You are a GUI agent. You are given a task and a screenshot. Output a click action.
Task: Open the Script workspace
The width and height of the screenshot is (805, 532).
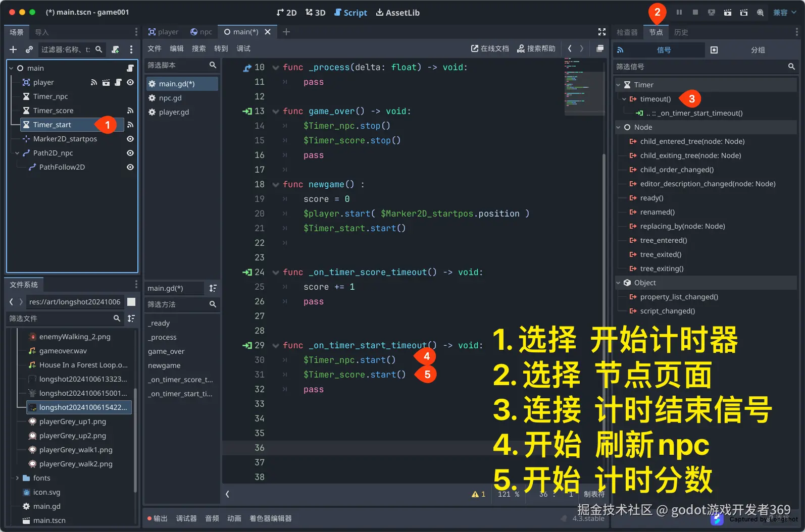[350, 13]
